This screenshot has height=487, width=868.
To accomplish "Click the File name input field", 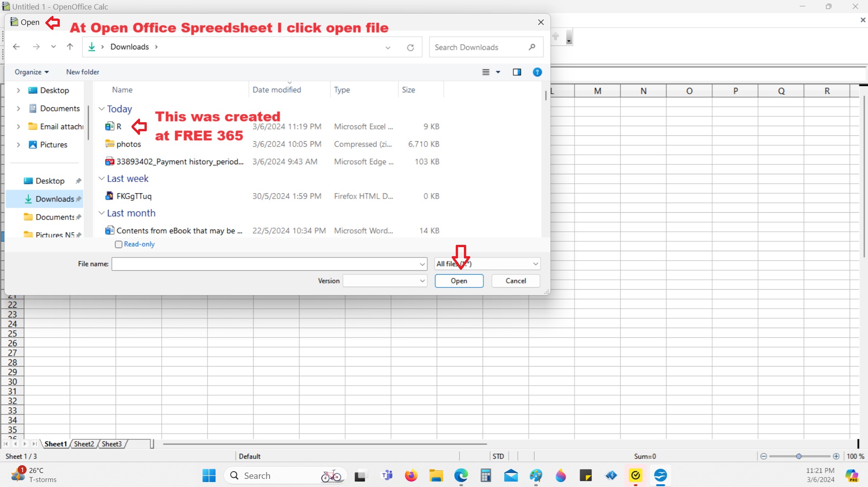I will 265,264.
